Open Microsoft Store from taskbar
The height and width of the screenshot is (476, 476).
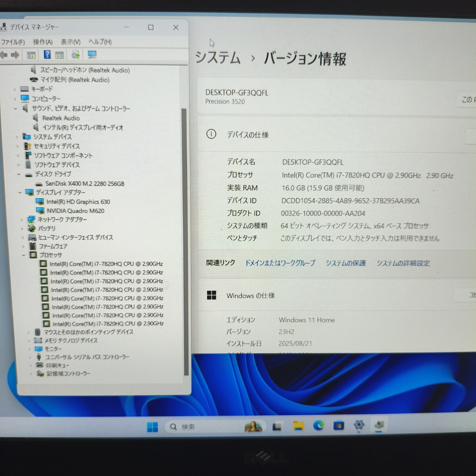338,426
